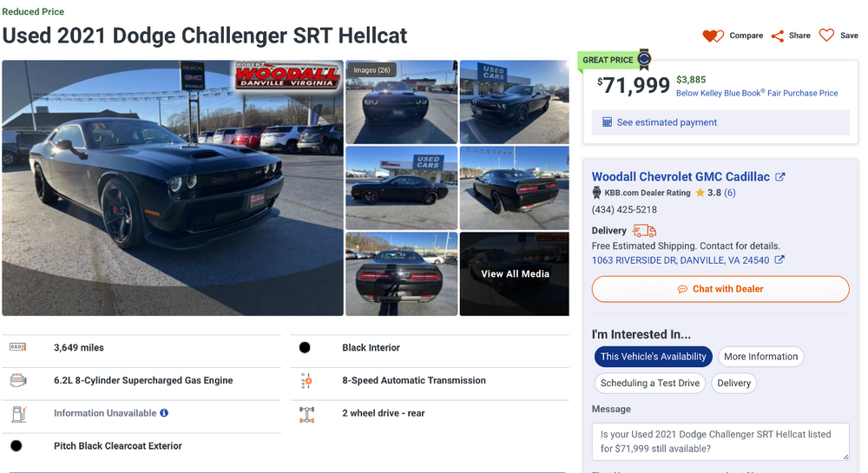Image resolution: width=868 pixels, height=473 pixels.
Task: Open the main Challenger front photo
Action: tap(173, 187)
